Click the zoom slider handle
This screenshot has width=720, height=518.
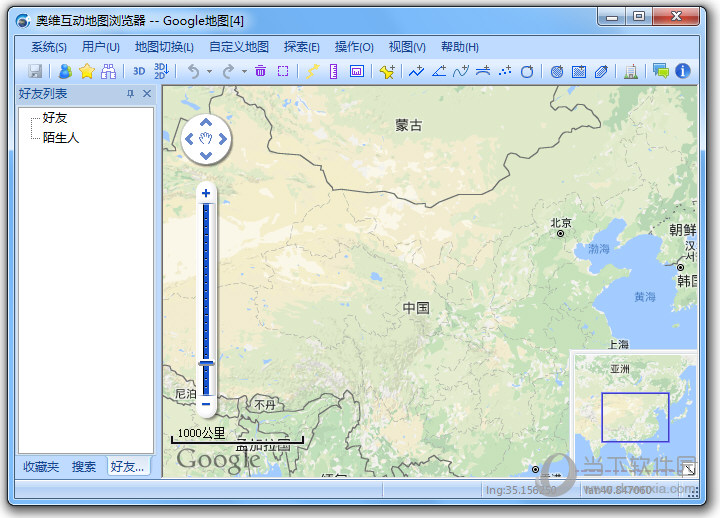click(x=206, y=363)
